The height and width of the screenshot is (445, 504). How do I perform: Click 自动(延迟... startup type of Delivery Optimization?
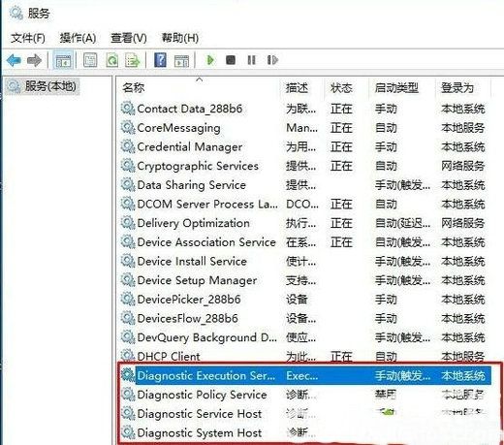click(x=402, y=223)
